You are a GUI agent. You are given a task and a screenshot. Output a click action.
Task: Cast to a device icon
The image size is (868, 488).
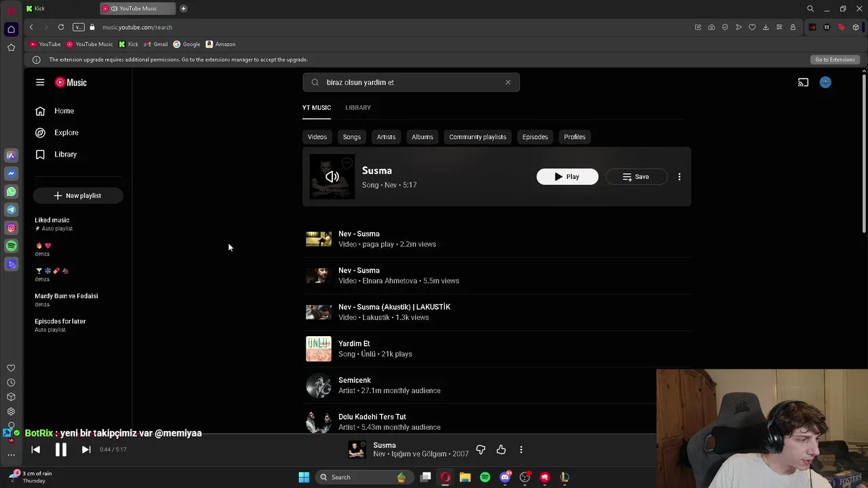pyautogui.click(x=803, y=82)
